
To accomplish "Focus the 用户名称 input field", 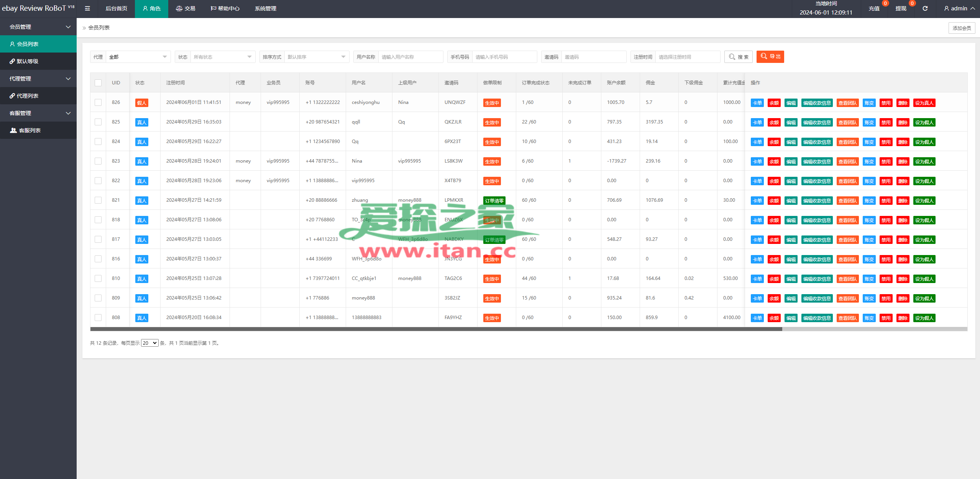I will coord(410,57).
